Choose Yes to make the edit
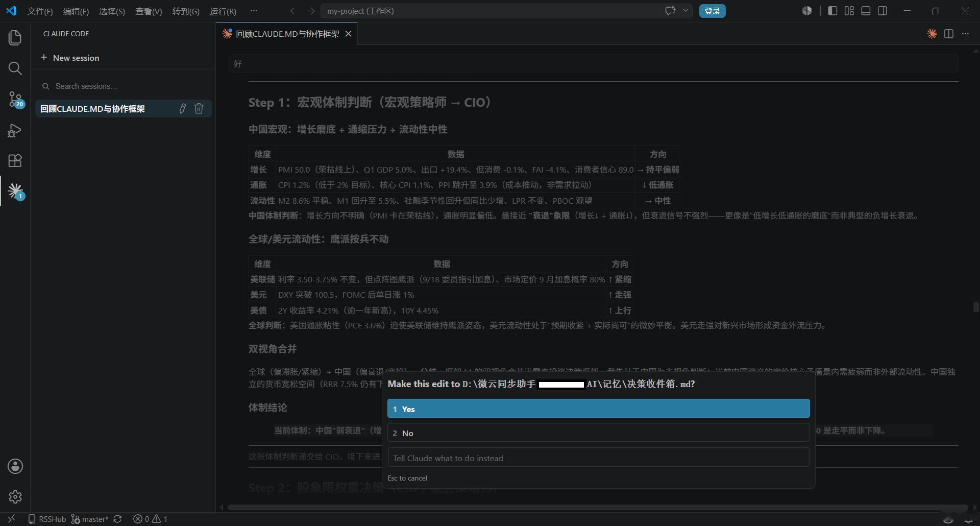This screenshot has width=980, height=526. click(598, 409)
